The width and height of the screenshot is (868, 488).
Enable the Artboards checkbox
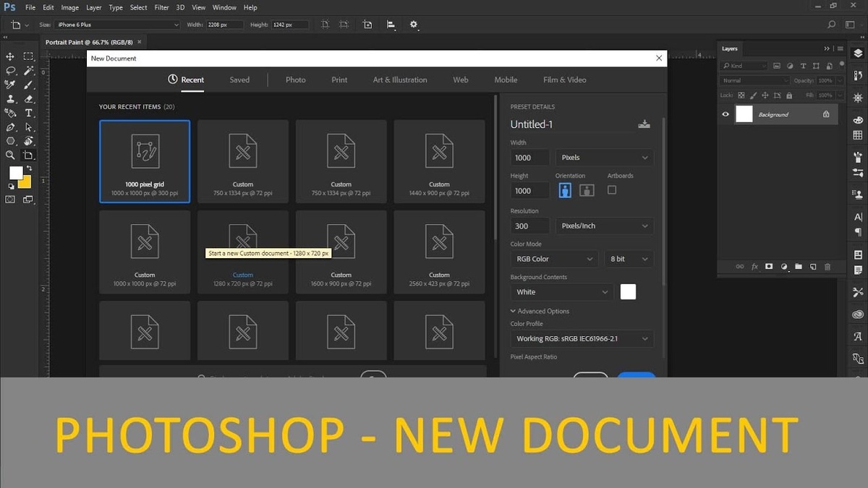pos(612,190)
